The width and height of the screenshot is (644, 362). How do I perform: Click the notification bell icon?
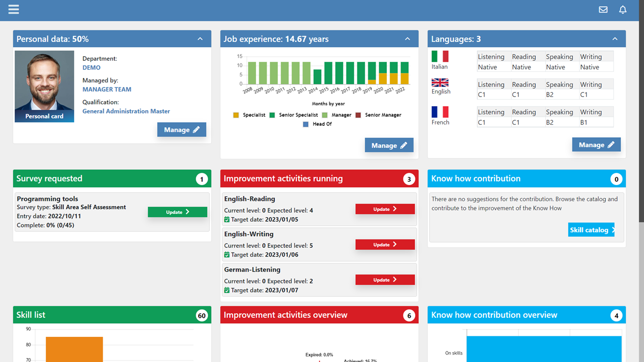click(x=623, y=10)
